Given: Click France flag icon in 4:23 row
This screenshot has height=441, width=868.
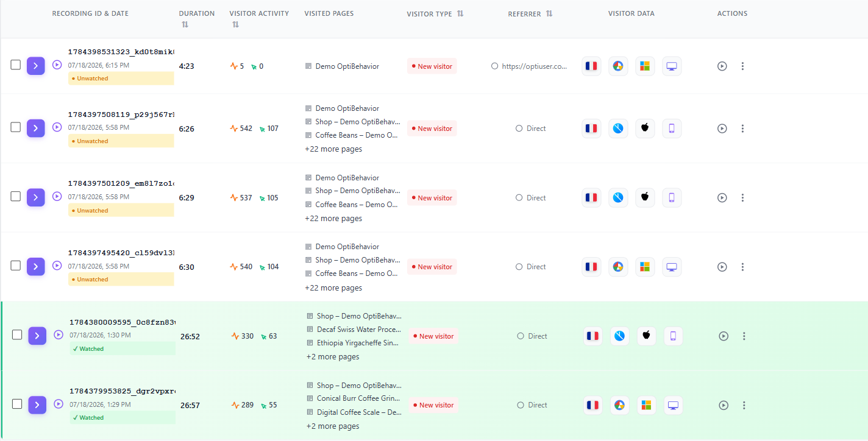Looking at the screenshot, I should point(591,66).
